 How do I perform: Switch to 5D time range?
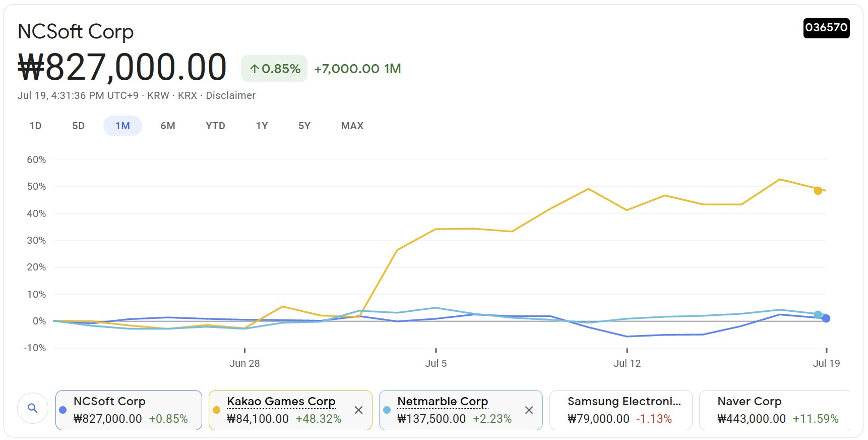(x=78, y=126)
